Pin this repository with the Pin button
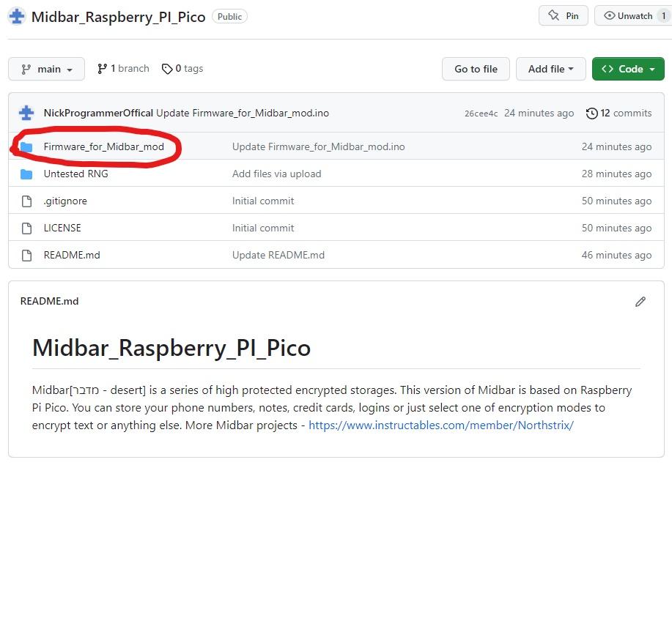 click(x=563, y=16)
